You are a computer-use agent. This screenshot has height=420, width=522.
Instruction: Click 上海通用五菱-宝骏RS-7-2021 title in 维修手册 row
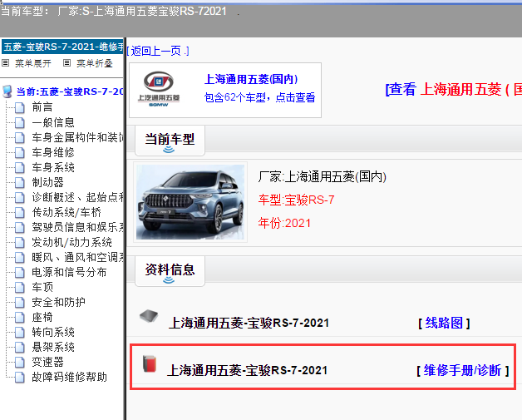[x=248, y=370]
